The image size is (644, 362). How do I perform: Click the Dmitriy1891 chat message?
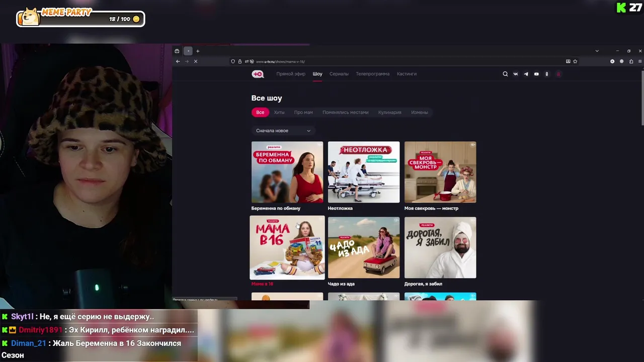98,330
